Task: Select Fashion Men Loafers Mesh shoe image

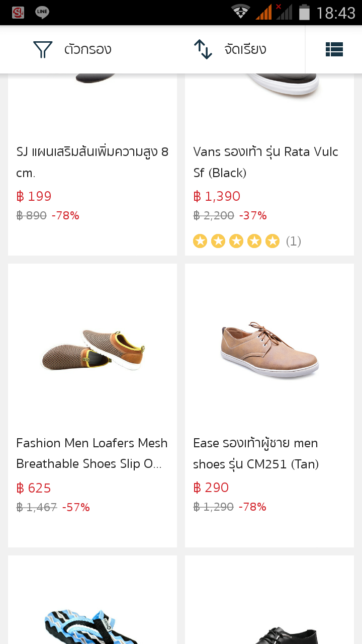Action: click(93, 348)
